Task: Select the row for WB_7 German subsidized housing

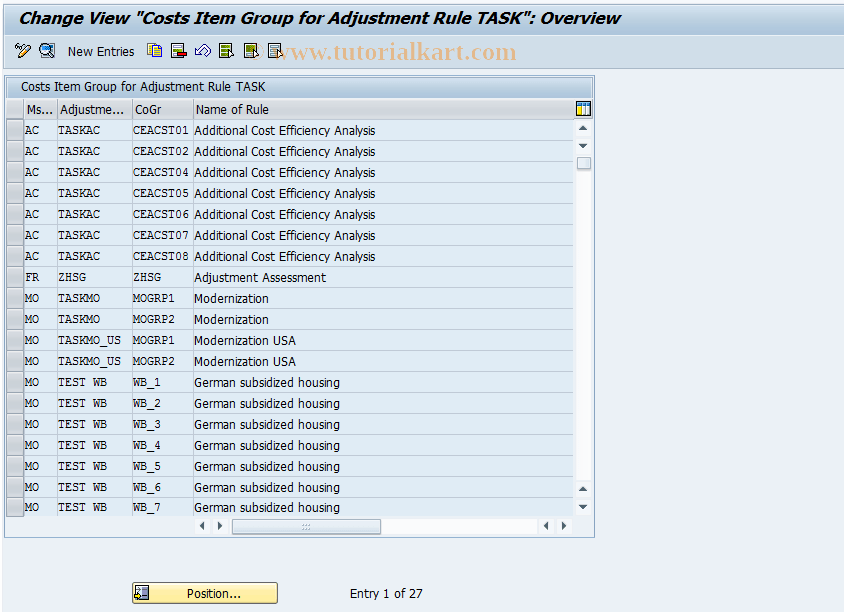Action: click(14, 507)
